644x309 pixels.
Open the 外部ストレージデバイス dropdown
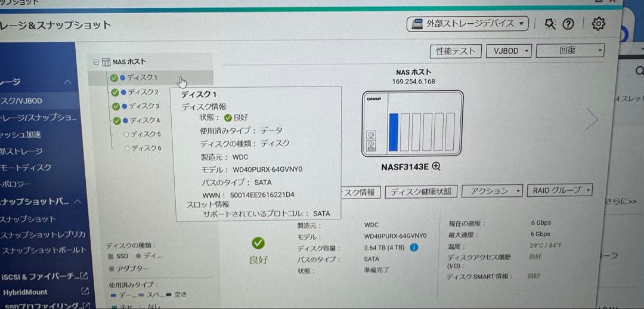point(467,24)
